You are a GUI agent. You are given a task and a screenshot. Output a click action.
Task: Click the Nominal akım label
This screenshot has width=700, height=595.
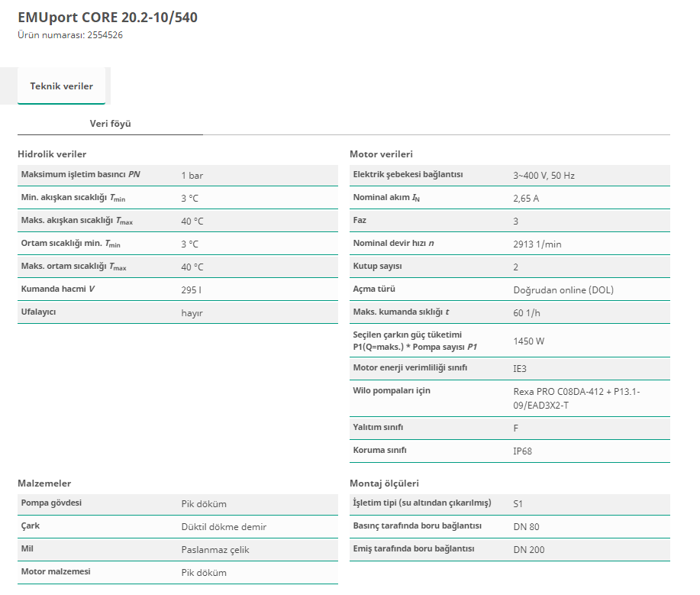click(386, 197)
